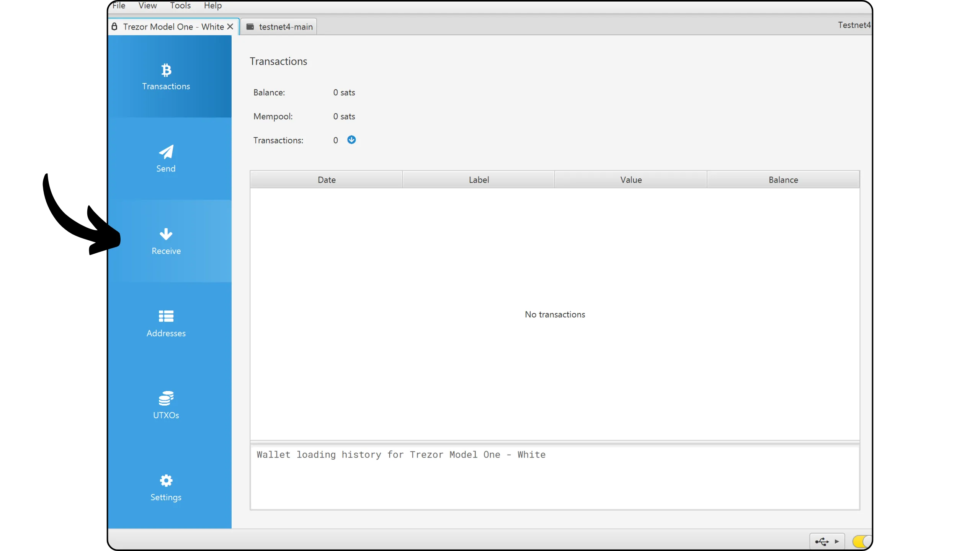Show the Addresses list
Screen dimensions: 980x551
(x=166, y=323)
